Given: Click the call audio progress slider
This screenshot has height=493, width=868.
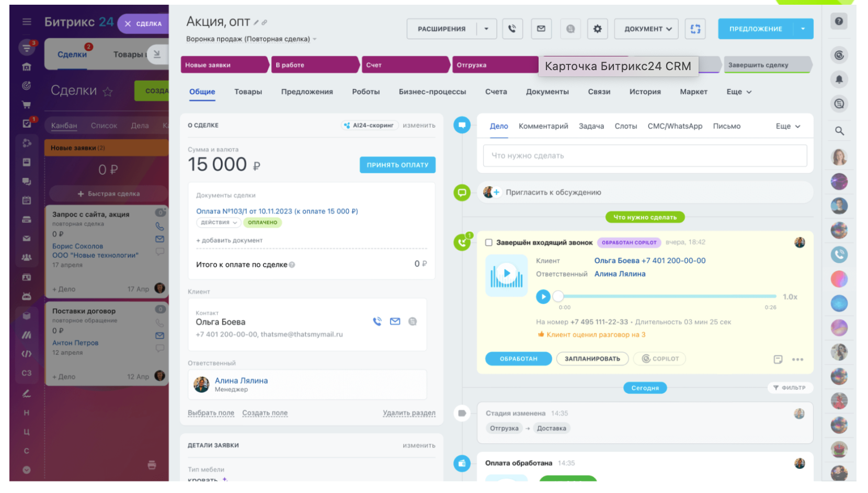Looking at the screenshot, I should point(667,296).
